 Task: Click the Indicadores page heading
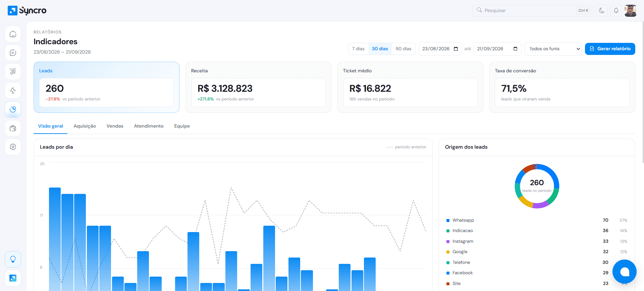[x=55, y=42]
